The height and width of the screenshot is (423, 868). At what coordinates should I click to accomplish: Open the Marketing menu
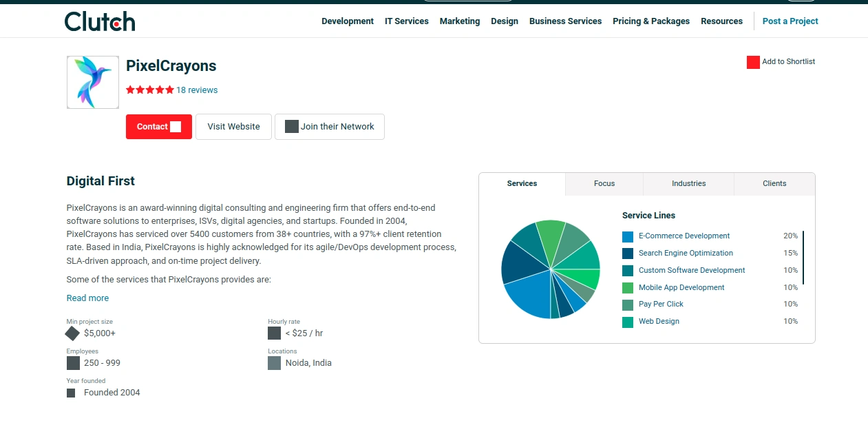coord(460,21)
